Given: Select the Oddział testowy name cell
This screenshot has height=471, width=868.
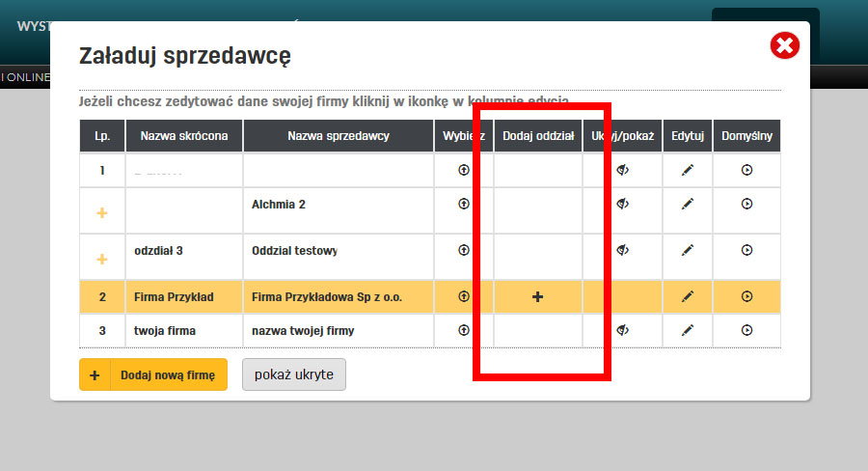Looking at the screenshot, I should [339, 257].
